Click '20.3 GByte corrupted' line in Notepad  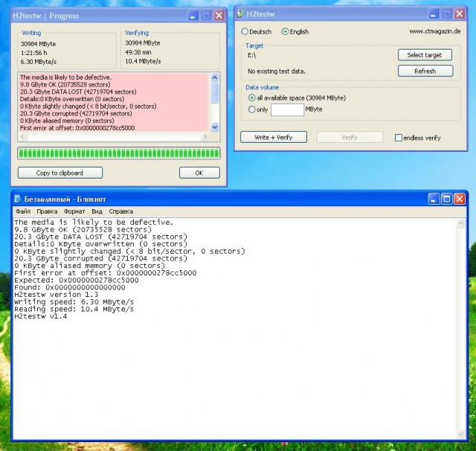click(101, 258)
